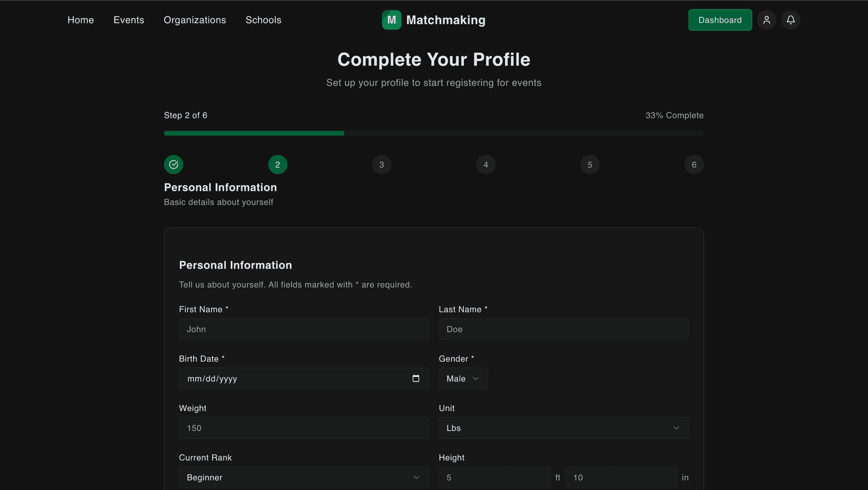The height and width of the screenshot is (490, 868).
Task: Click the Height inches input
Action: [x=621, y=477]
